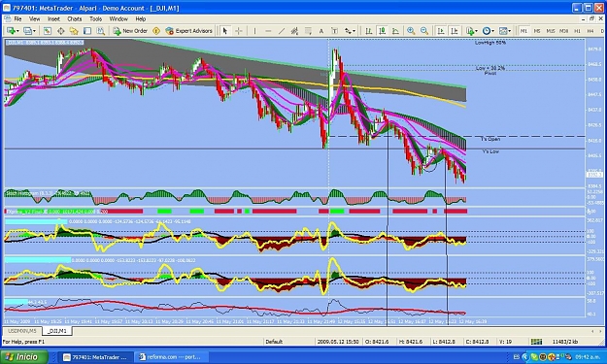Click the New Order button
The width and height of the screenshot is (607, 364).
tap(130, 31)
